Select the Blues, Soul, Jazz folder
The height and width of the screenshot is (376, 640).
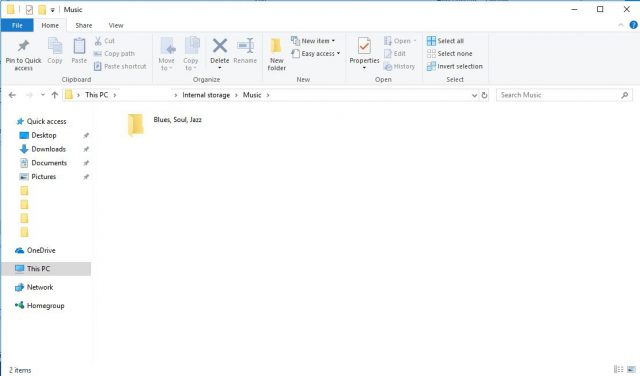165,124
